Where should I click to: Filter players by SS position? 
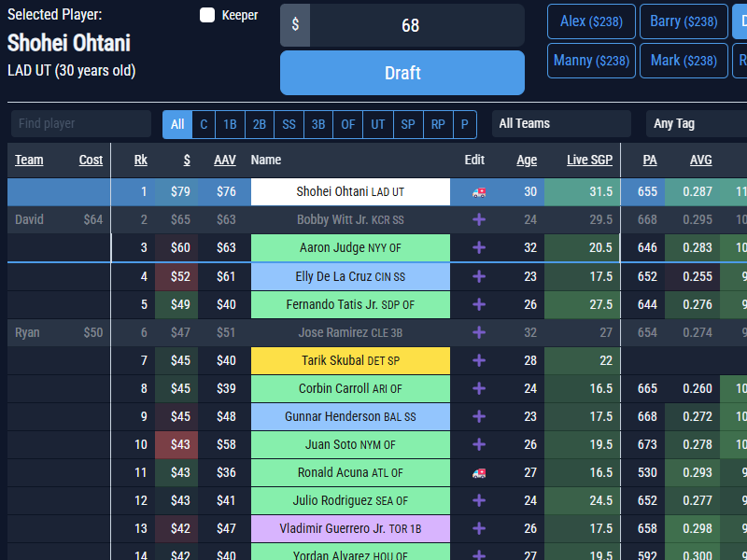tap(289, 125)
